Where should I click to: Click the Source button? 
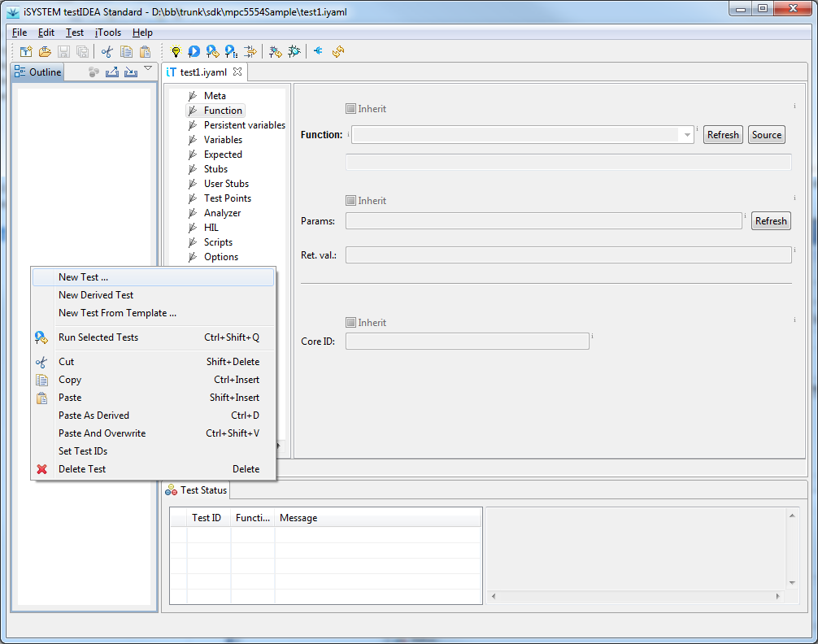(766, 135)
